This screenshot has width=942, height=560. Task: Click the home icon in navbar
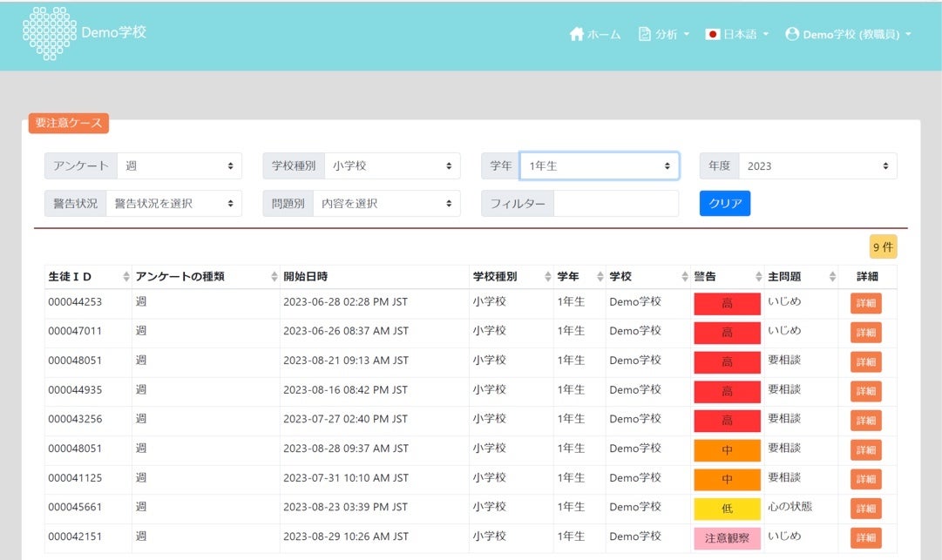[x=576, y=35]
